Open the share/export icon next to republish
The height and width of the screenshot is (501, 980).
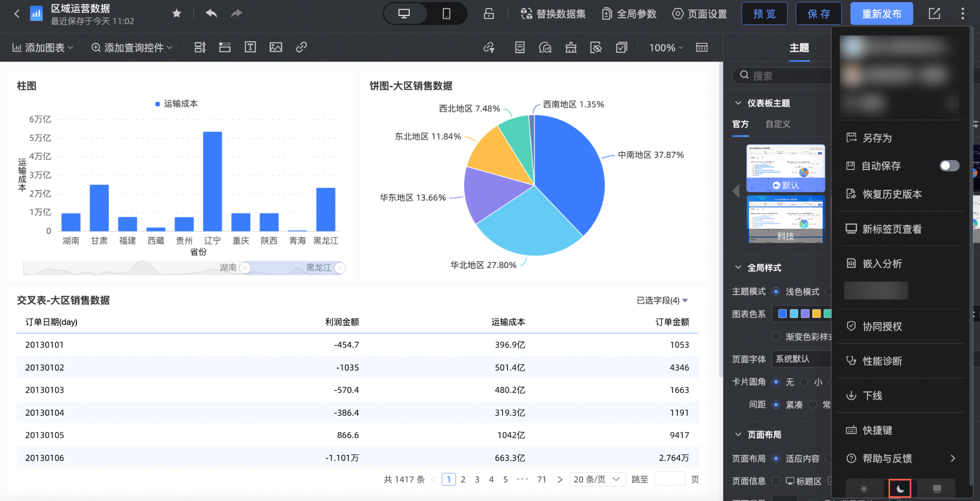934,14
